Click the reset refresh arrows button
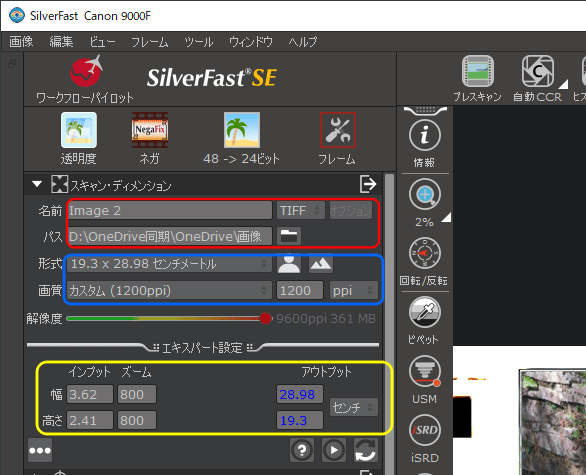The width and height of the screenshot is (586, 475). click(366, 450)
